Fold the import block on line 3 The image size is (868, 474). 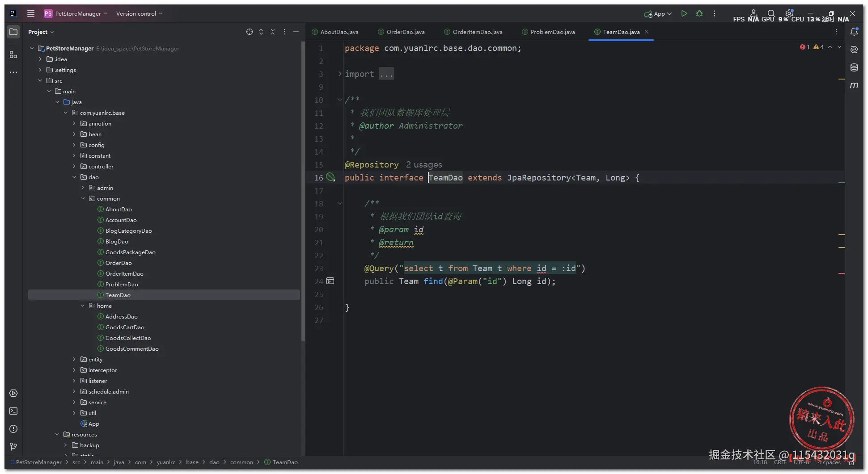[x=339, y=74]
